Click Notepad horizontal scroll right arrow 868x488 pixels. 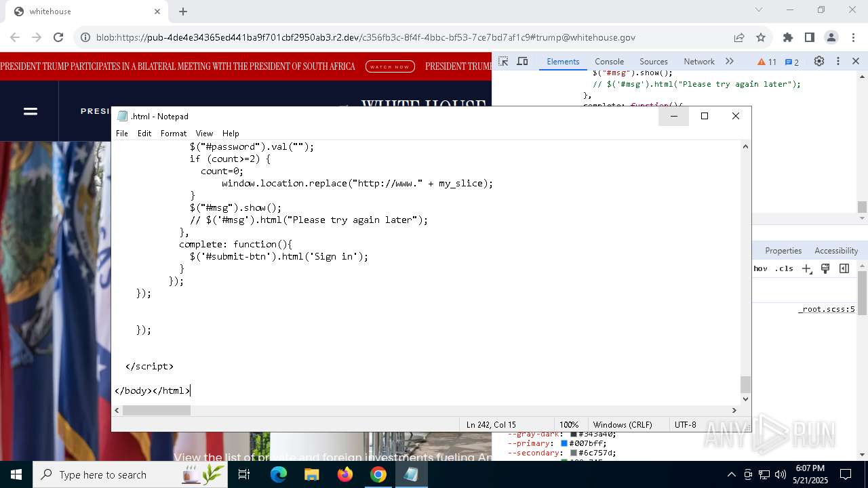click(x=734, y=410)
